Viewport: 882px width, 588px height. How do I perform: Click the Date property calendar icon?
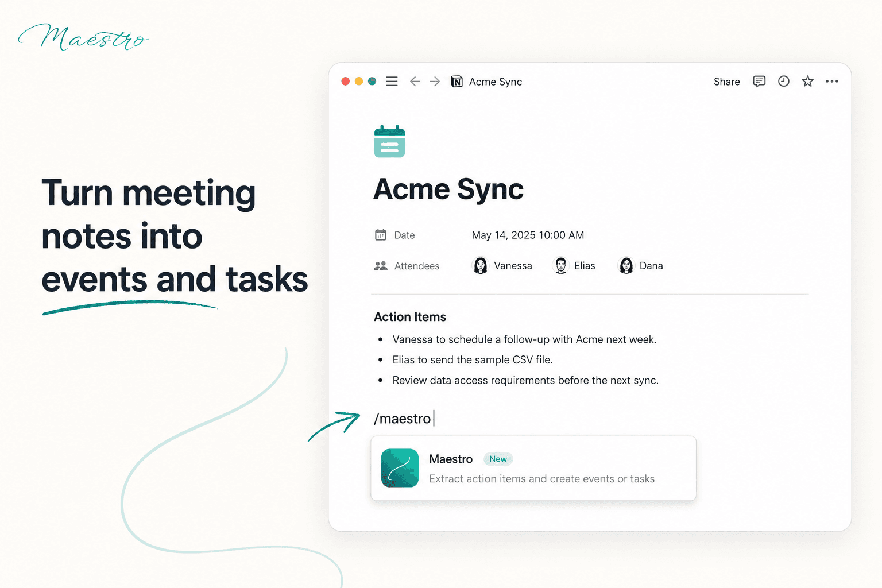click(x=381, y=235)
